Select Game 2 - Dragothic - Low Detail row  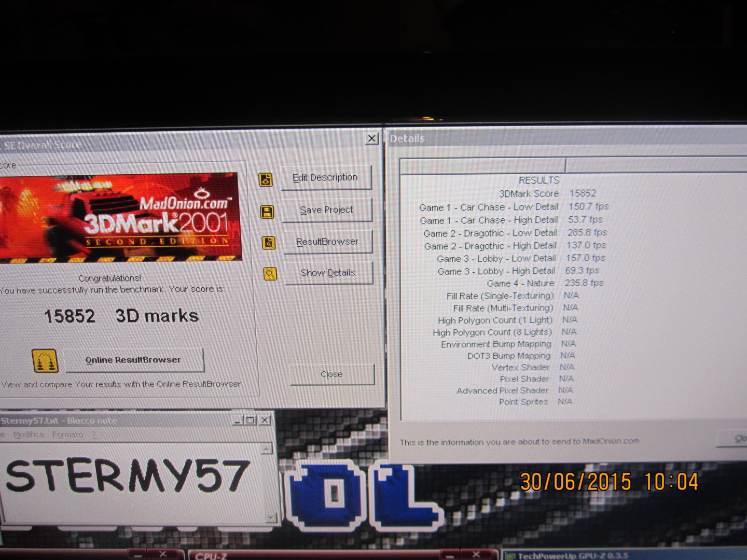click(x=515, y=233)
